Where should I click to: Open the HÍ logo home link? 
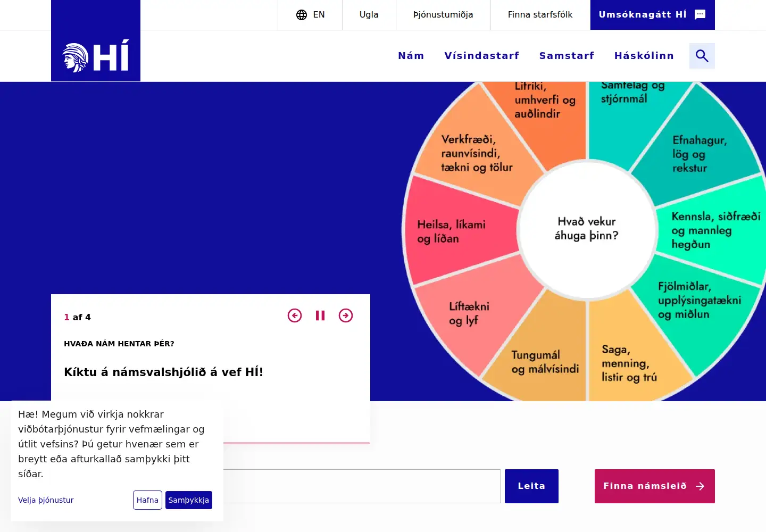tap(96, 41)
